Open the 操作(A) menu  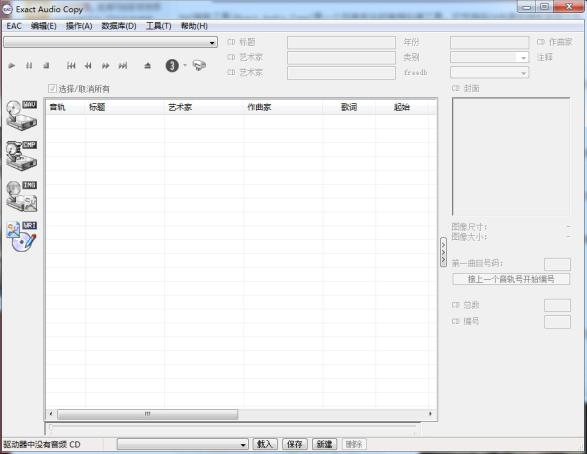(79, 26)
